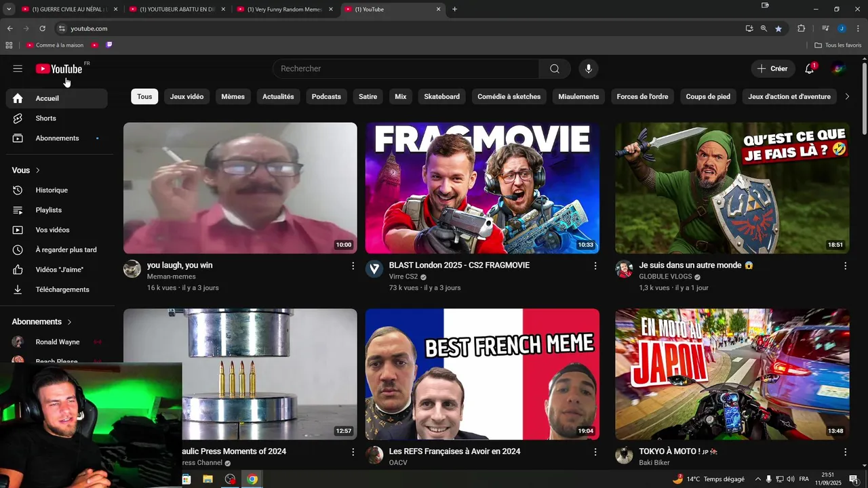
Task: Open the Chrome apps grid in bookmarks bar
Action: pyautogui.click(x=9, y=45)
